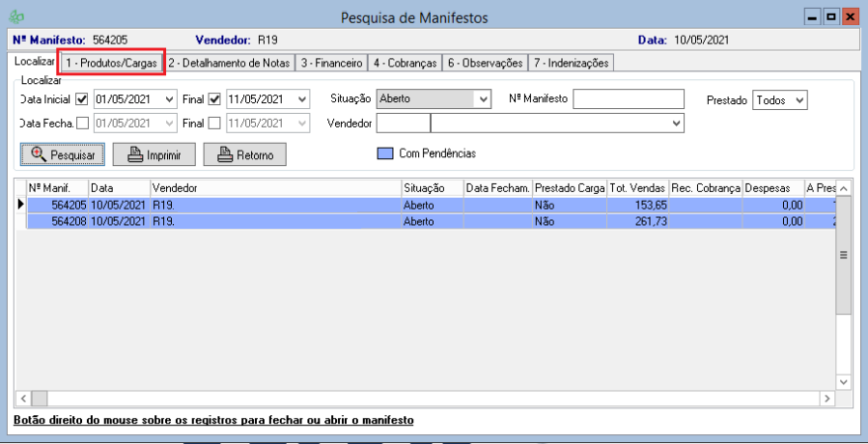
Task: Click the Nº Manifesto input field
Action: coord(628,99)
